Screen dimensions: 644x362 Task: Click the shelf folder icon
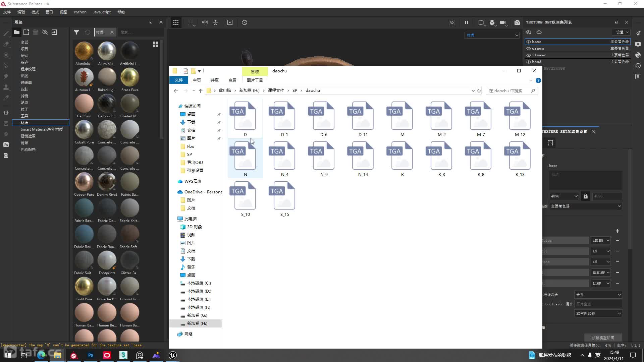[x=16, y=32]
